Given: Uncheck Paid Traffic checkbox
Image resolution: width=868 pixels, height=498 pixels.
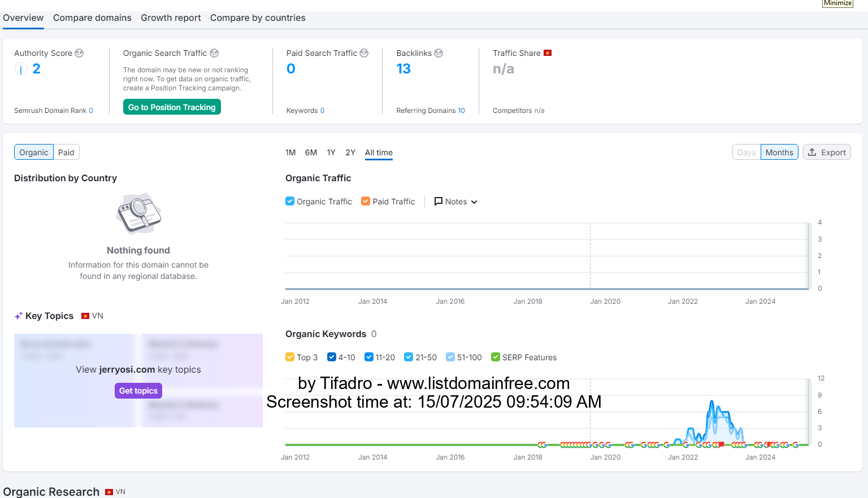Looking at the screenshot, I should click(x=366, y=201).
